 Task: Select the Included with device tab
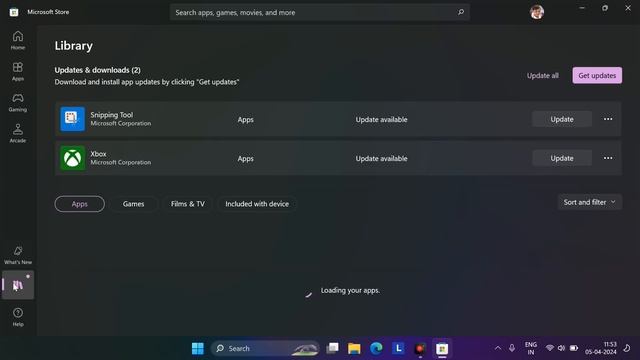(257, 204)
